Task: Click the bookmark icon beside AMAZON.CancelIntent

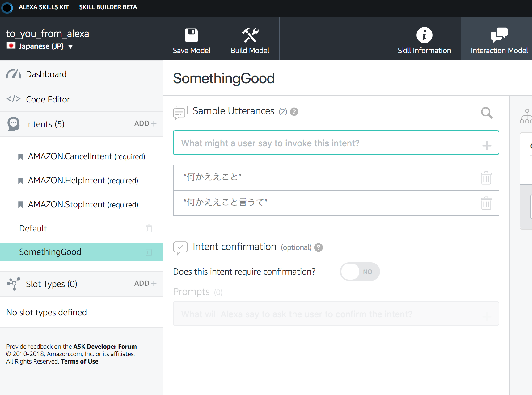Action: pyautogui.click(x=20, y=156)
